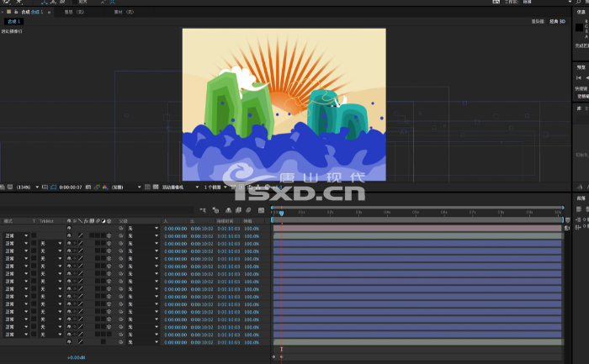Open the resolution dropdown showing 完整
This screenshot has width=589, height=364.
[x=126, y=187]
